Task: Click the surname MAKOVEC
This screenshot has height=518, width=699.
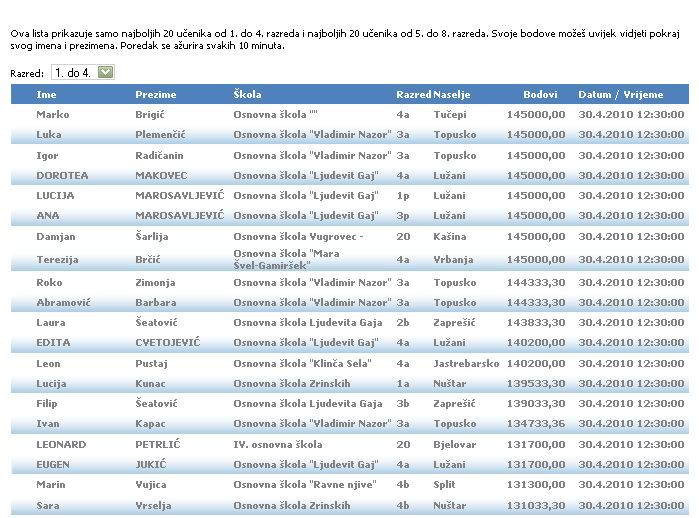Action: 161,176
